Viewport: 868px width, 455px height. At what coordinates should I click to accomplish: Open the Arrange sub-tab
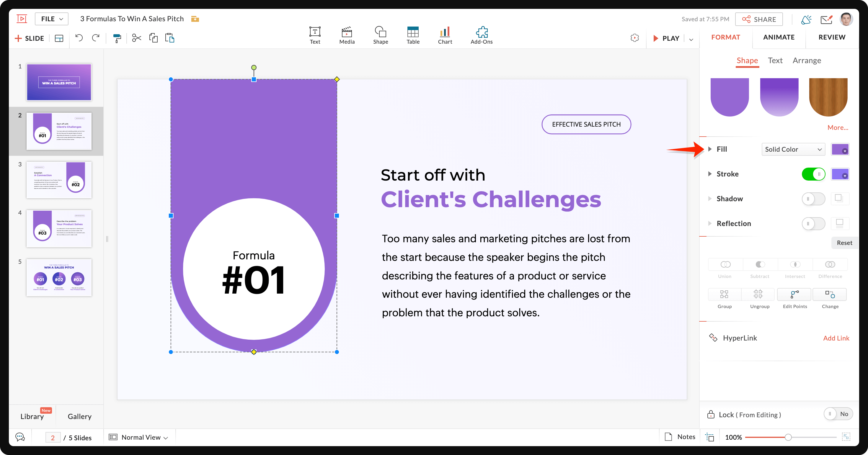click(x=806, y=60)
